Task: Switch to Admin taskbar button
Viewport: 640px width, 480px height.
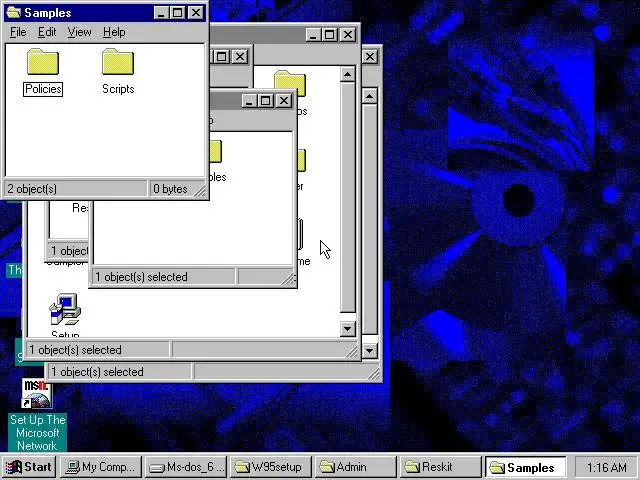Action: pos(356,467)
